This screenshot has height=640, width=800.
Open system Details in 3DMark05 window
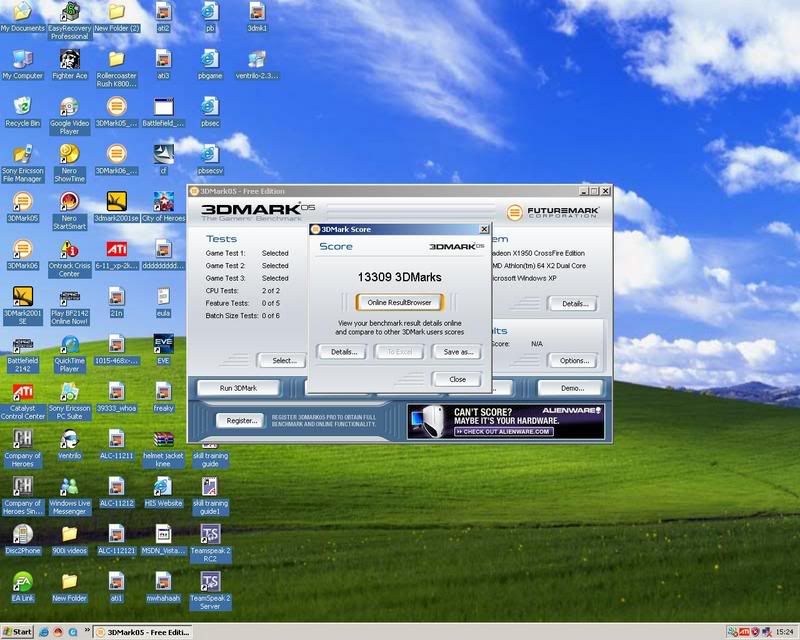[x=574, y=304]
